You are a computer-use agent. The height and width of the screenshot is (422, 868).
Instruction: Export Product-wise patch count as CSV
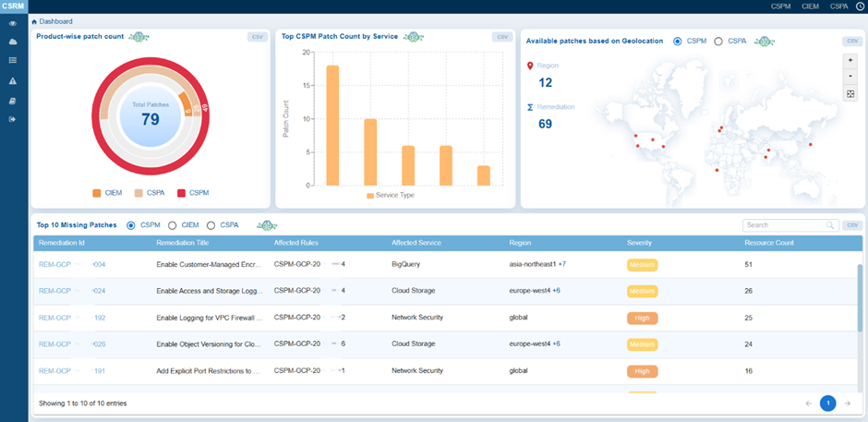257,37
